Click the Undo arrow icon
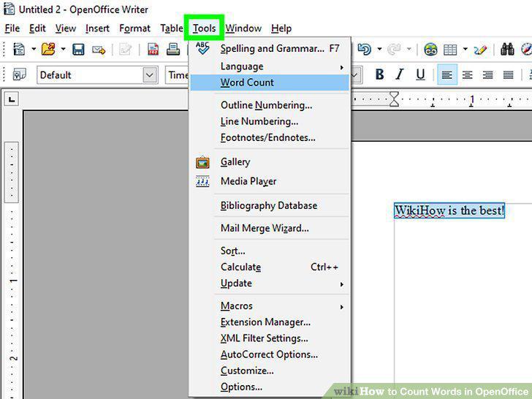The image size is (532, 399). click(x=365, y=50)
